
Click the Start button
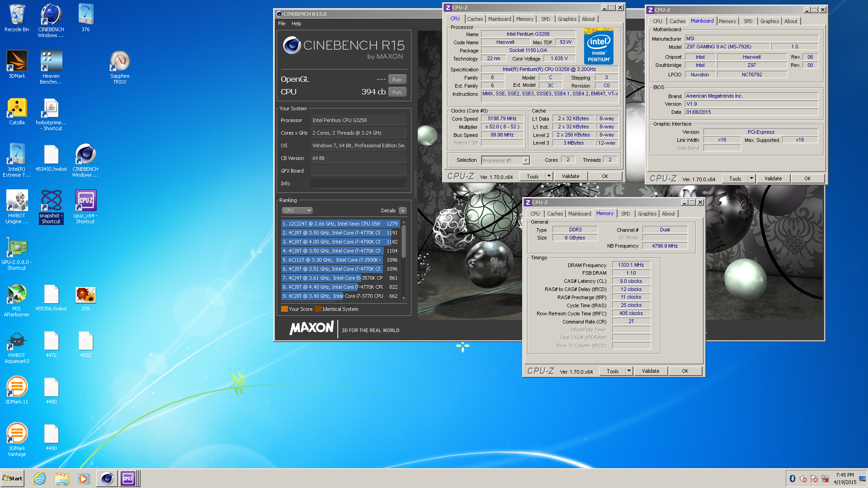[12, 479]
